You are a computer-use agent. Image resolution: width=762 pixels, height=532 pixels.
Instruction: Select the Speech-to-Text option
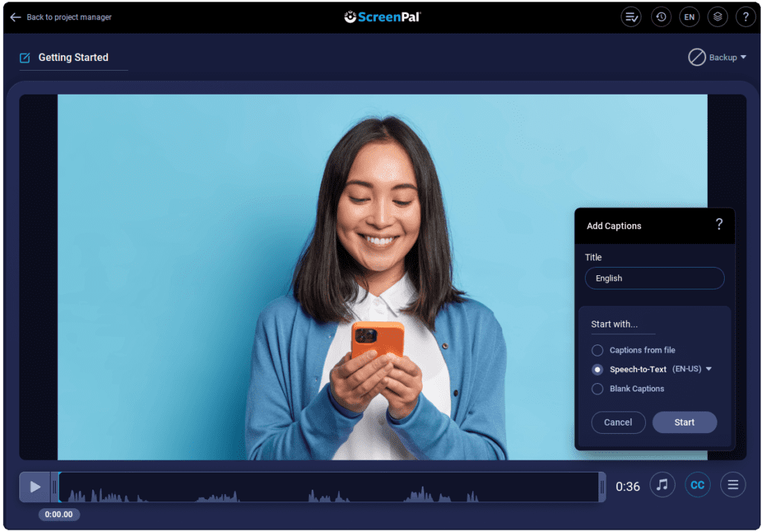597,369
